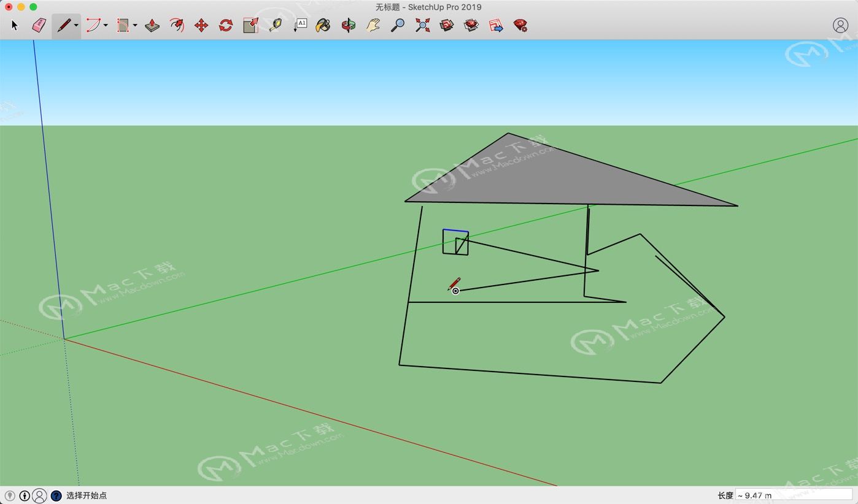
Task: Activate the Paint Bucket tool
Action: (323, 26)
